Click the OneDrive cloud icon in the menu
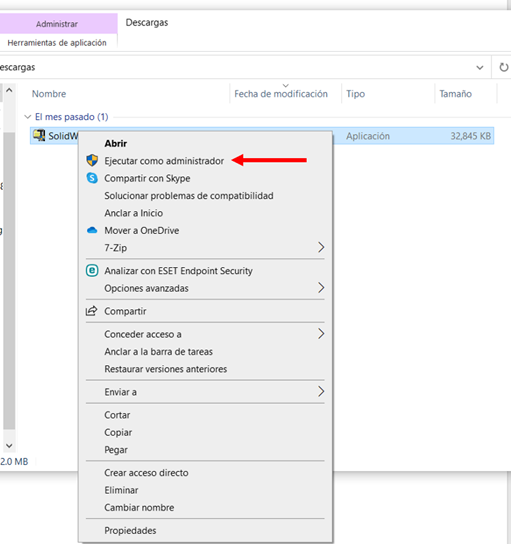Viewport: 511px width, 544px height. click(92, 230)
